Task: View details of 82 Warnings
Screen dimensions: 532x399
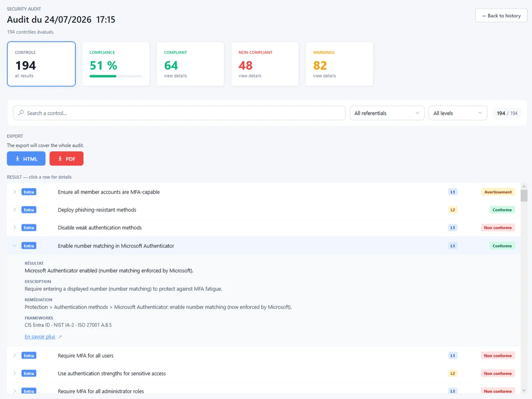Action: [339, 64]
